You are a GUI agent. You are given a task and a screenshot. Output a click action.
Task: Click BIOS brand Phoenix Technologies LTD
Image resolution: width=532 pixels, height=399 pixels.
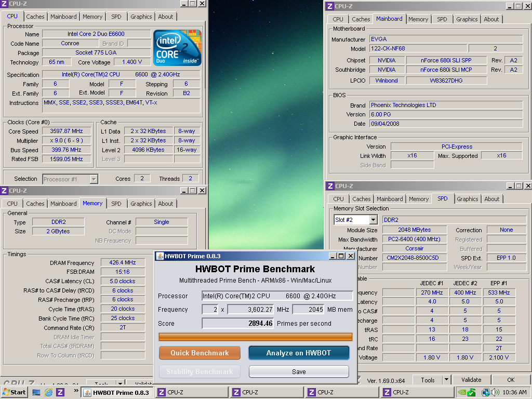[446, 105]
